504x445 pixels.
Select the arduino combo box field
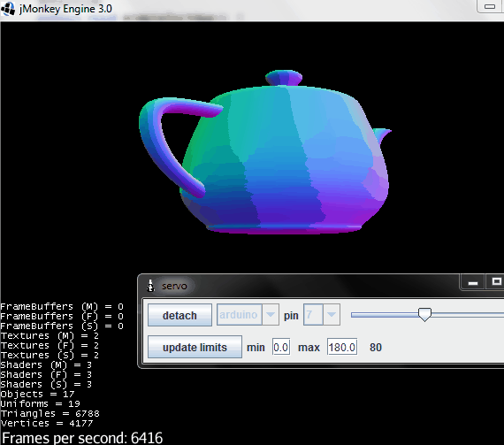(248, 314)
